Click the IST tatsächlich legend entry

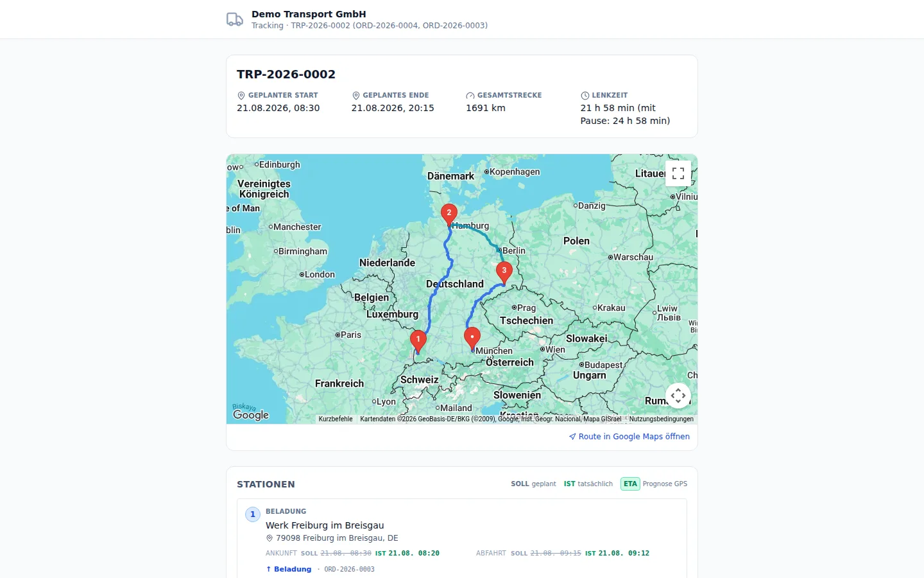pos(588,484)
